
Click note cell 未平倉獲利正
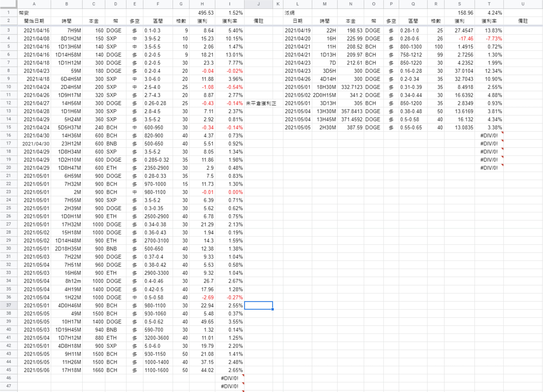[261, 103]
